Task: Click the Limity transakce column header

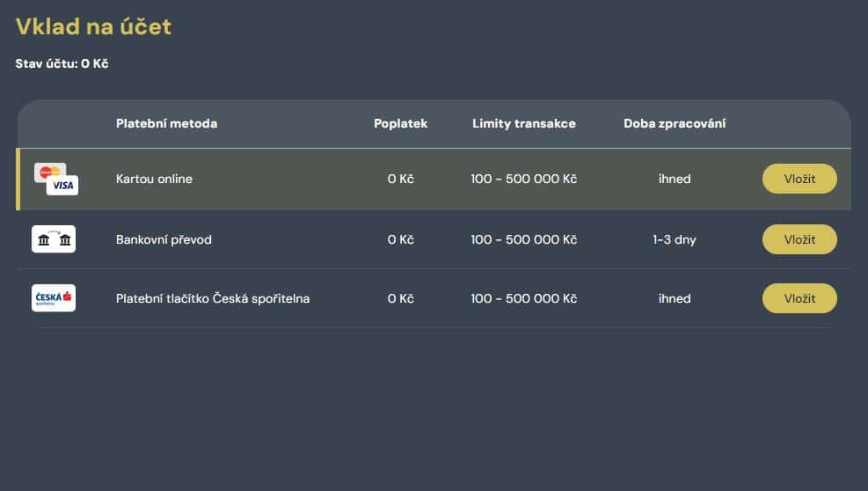Action: [523, 123]
